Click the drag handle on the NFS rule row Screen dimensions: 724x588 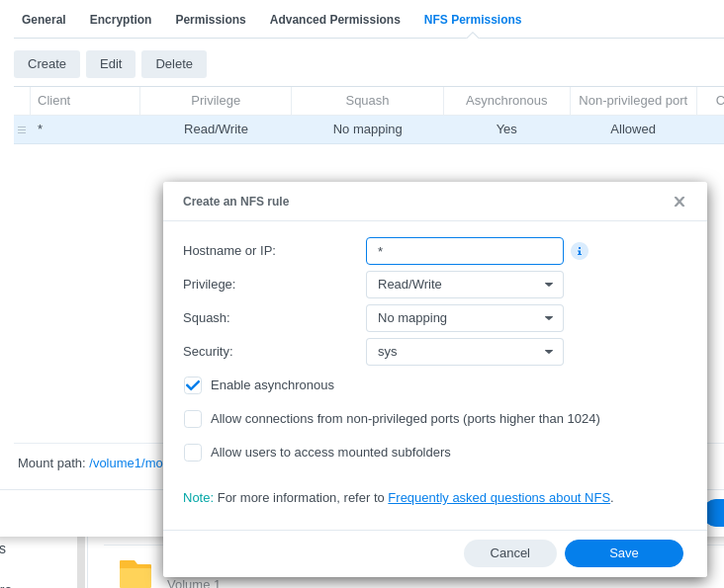22,129
